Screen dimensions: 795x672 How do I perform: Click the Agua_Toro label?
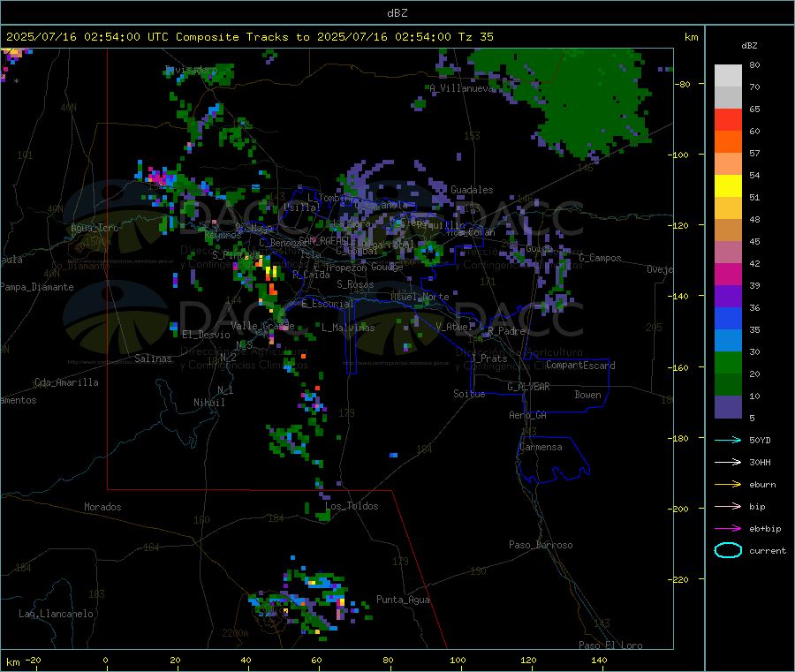pyautogui.click(x=95, y=228)
